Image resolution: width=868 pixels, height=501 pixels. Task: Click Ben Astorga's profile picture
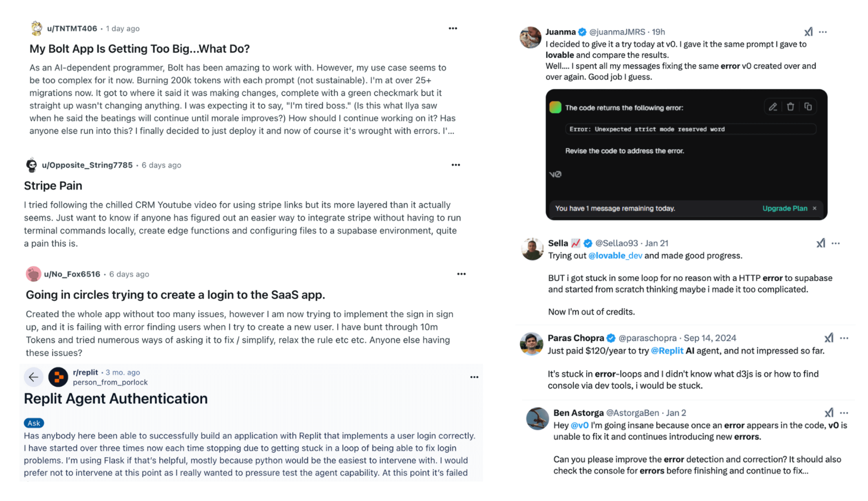[x=537, y=419]
